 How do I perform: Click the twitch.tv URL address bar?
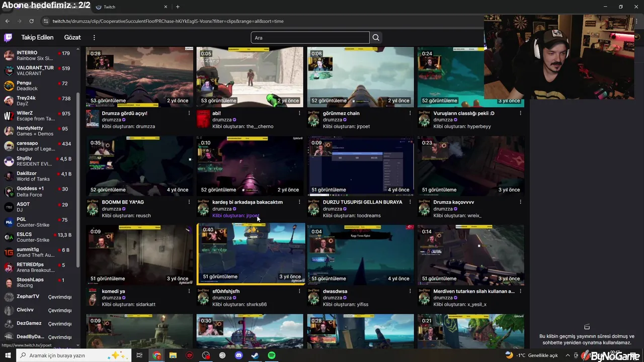point(168,21)
